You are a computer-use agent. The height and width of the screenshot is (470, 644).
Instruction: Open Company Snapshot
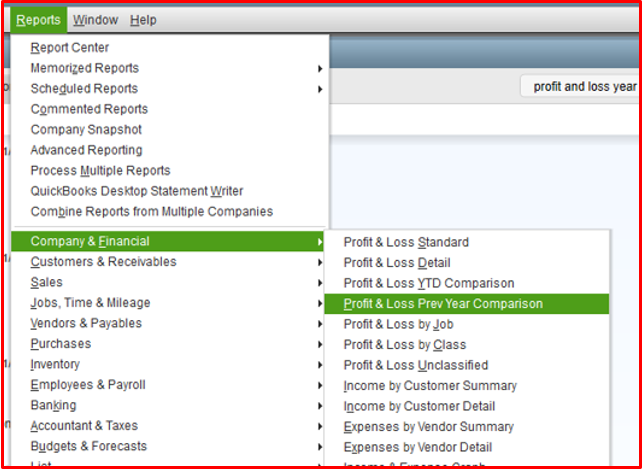pos(169,130)
